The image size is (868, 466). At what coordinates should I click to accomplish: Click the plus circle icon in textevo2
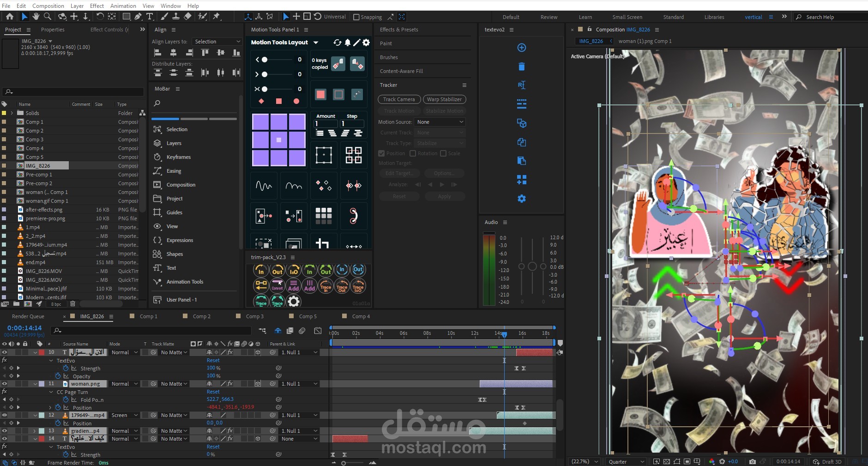521,48
